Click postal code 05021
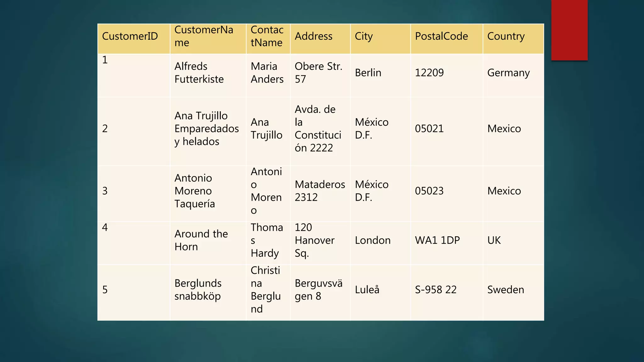This screenshot has height=362, width=644. [447, 131]
